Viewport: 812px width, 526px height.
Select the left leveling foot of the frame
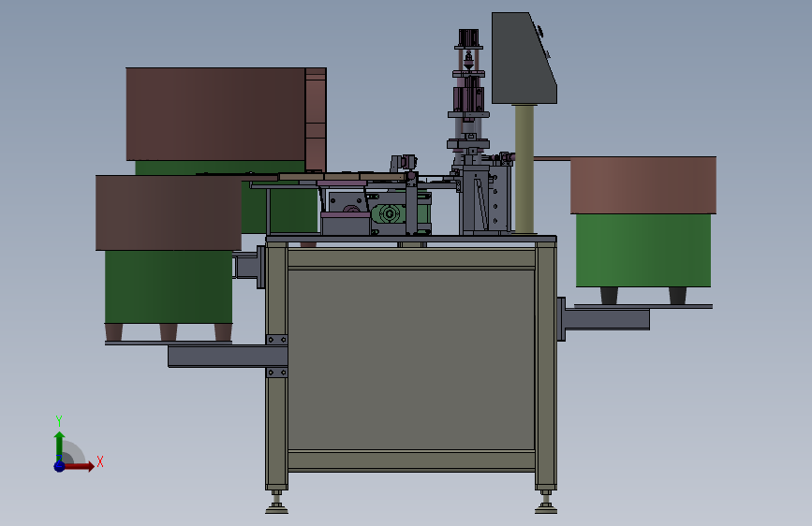(276, 504)
